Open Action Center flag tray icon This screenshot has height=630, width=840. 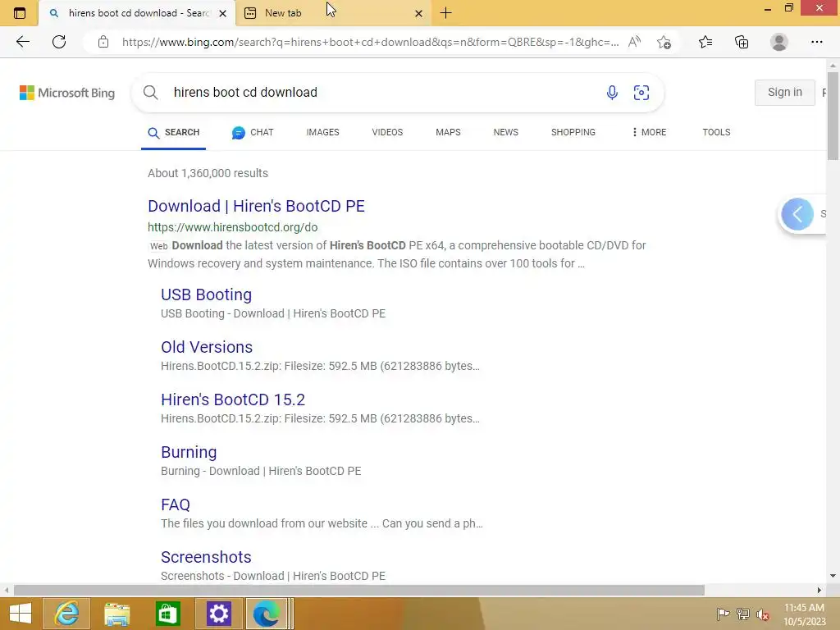[723, 614]
